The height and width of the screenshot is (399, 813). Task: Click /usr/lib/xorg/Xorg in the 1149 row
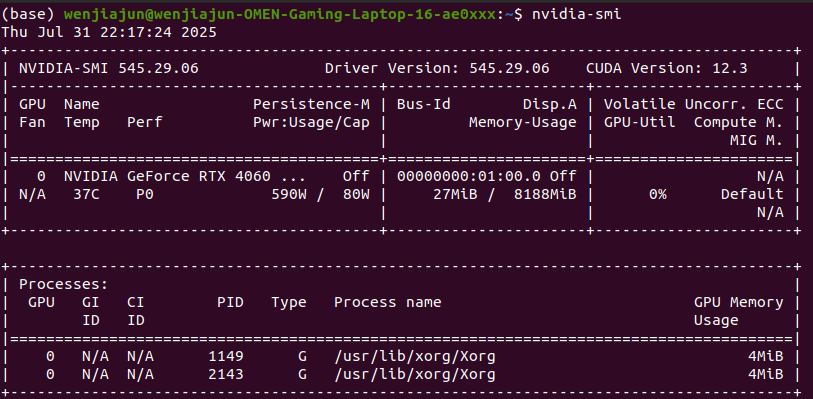tap(415, 357)
